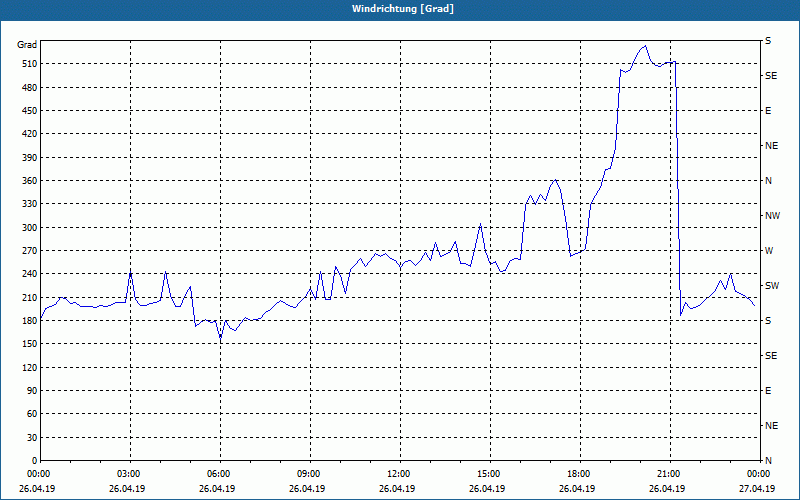Click the 180 degree axis label
This screenshot has height=500, width=800.
tap(29, 321)
